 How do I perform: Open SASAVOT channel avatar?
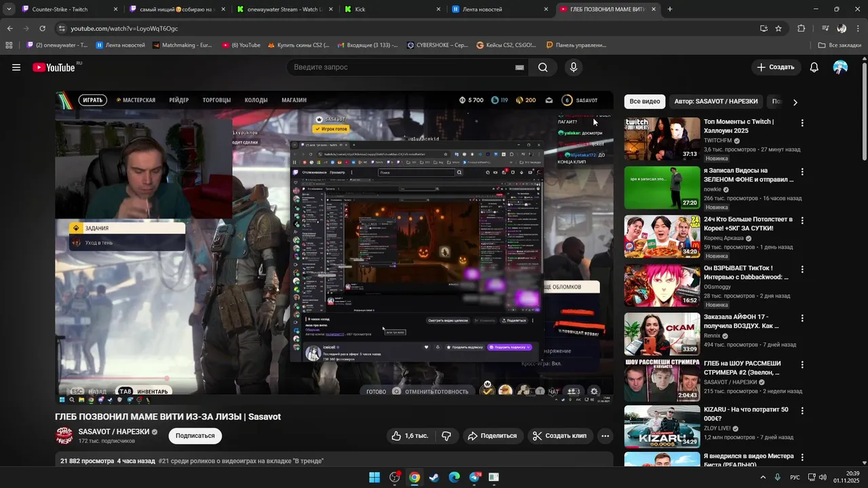[x=64, y=436]
